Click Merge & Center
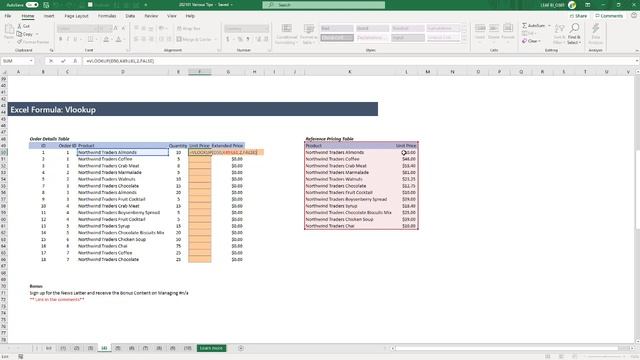Screen dimensions: 640x360 (194, 39)
